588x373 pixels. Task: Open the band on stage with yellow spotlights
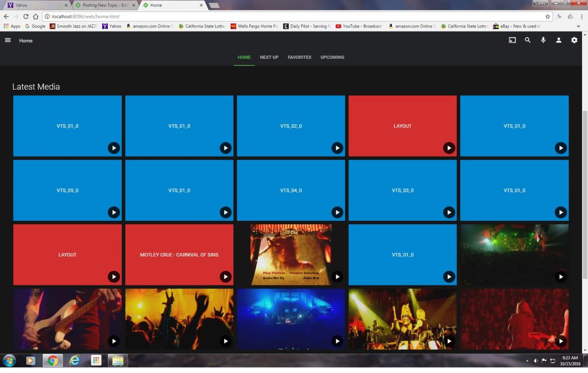403,319
